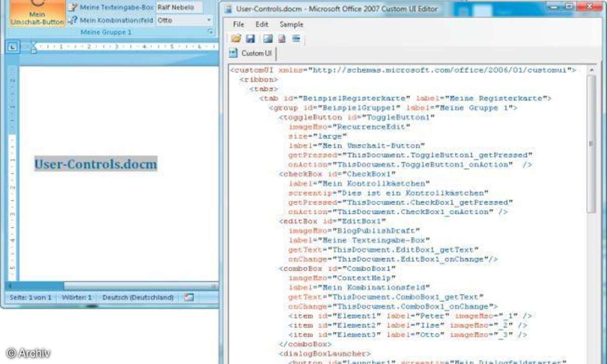Click the label="Mein Umschalt-Button" line
This screenshot has height=364, width=607.
pyautogui.click(x=357, y=146)
